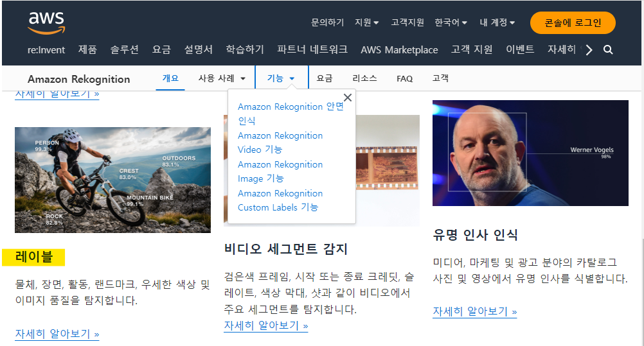Viewport: 644px width, 346px height.
Task: Go to AWS Marketplace
Action: coord(399,49)
